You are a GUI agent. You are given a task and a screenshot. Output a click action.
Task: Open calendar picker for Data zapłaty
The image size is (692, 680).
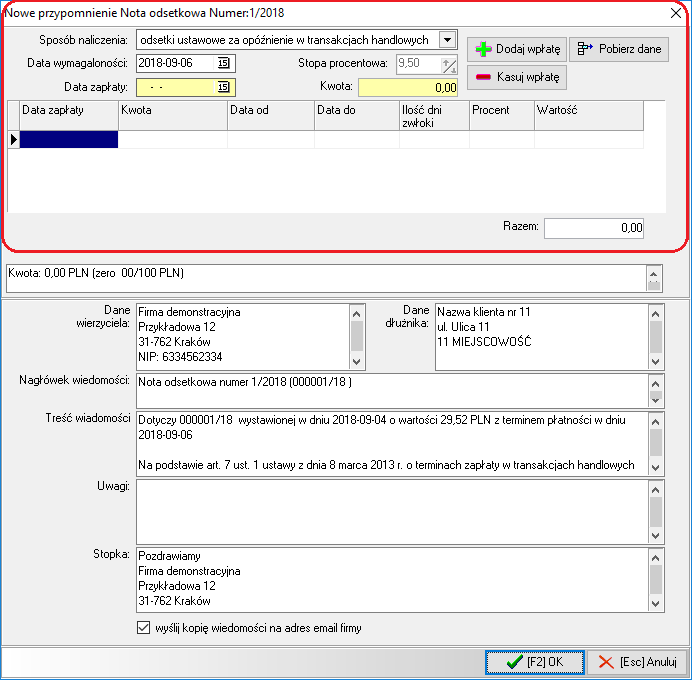coord(223,87)
